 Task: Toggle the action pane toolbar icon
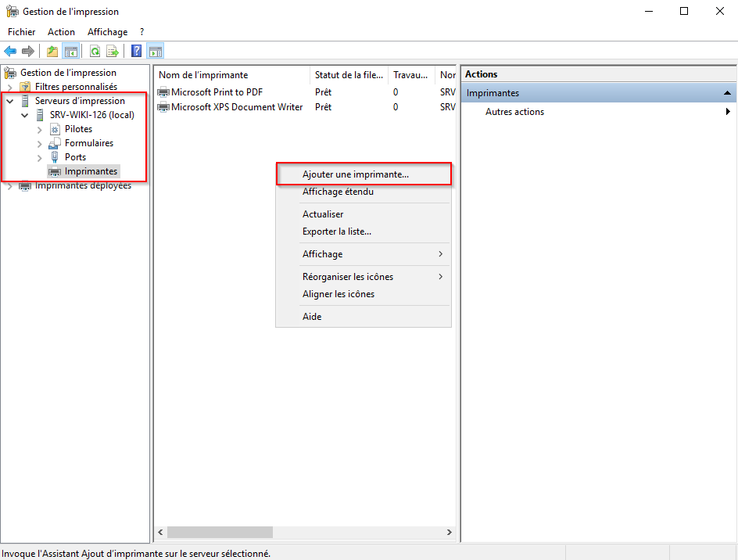(156, 51)
